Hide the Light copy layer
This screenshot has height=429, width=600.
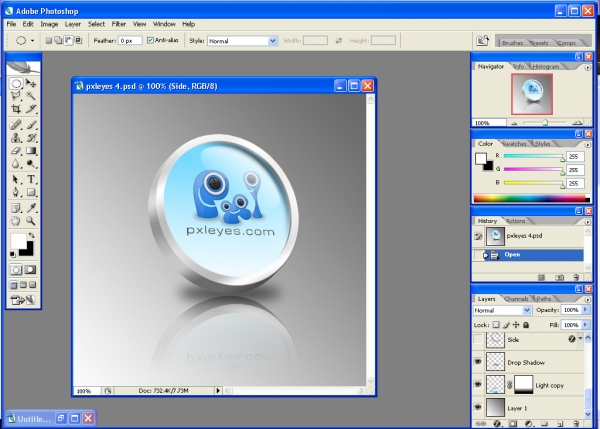(x=478, y=384)
